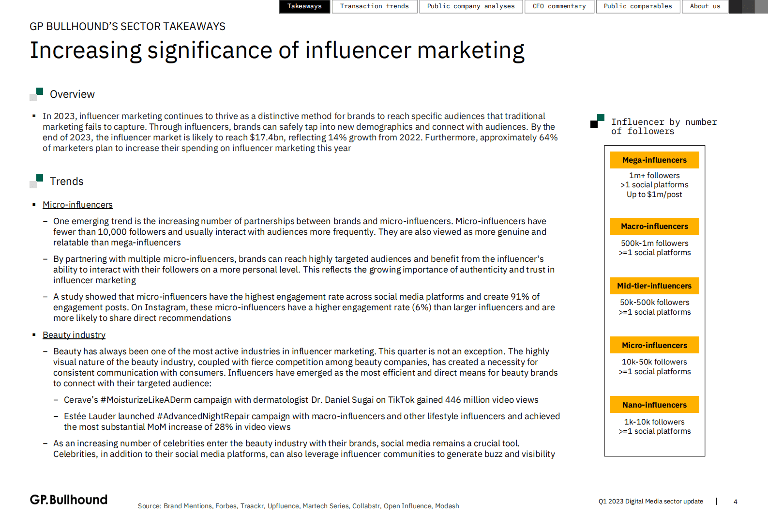
Task: Switch to the Transaction trends tab
Action: pyautogui.click(x=374, y=6)
